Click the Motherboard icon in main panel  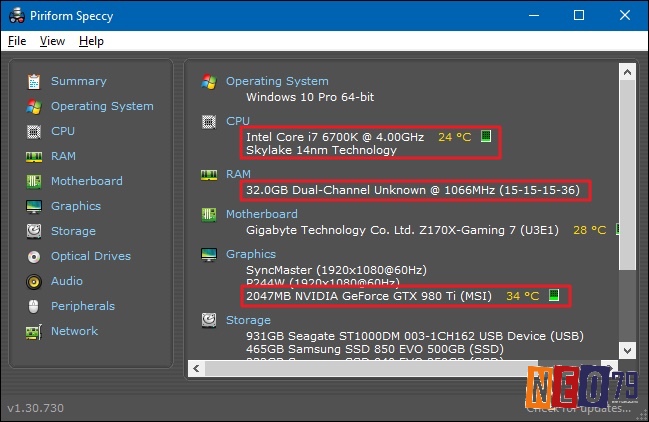[x=209, y=214]
